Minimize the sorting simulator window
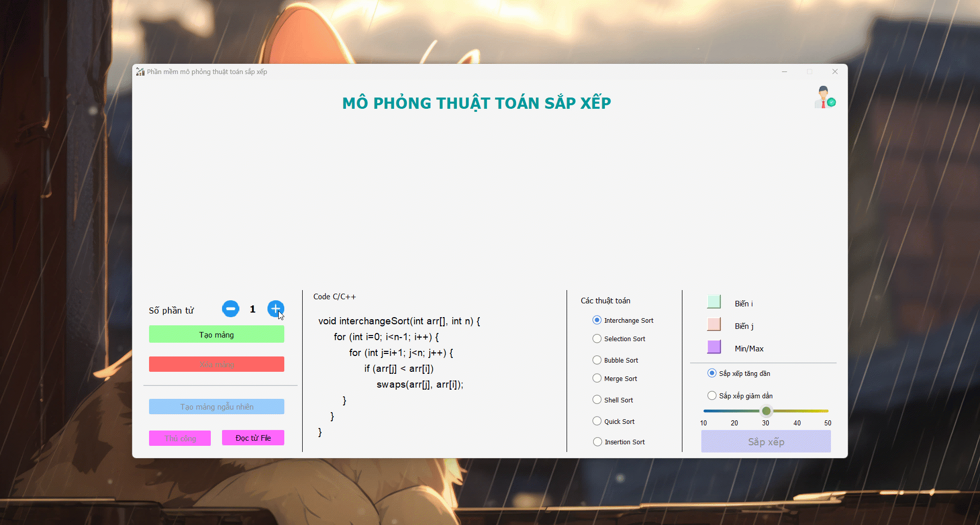This screenshot has width=980, height=525. [785, 71]
